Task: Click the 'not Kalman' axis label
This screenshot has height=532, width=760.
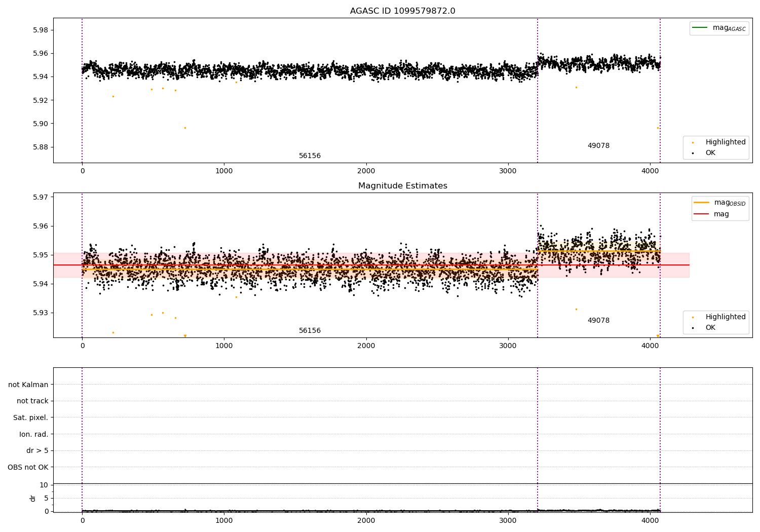Action: pos(28,385)
